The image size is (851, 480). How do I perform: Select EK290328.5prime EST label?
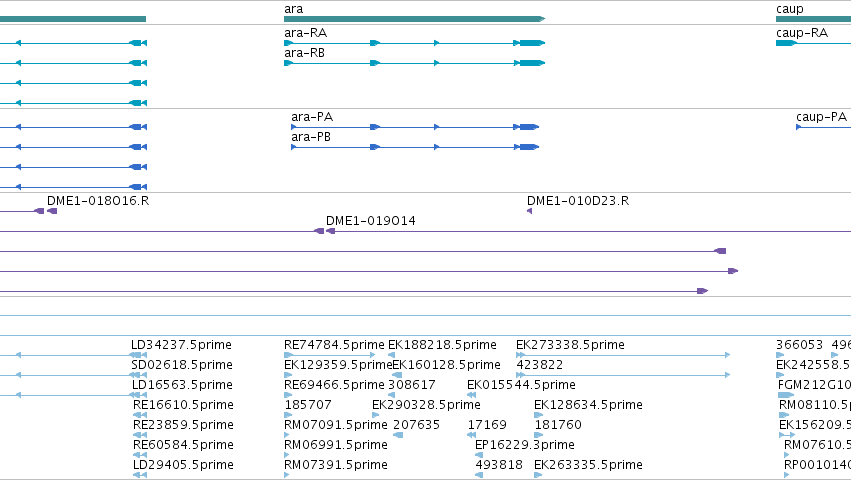pos(427,405)
